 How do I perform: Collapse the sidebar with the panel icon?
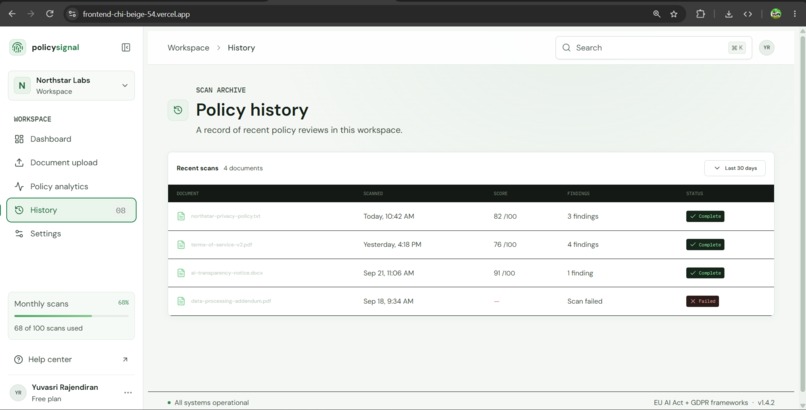(126, 47)
